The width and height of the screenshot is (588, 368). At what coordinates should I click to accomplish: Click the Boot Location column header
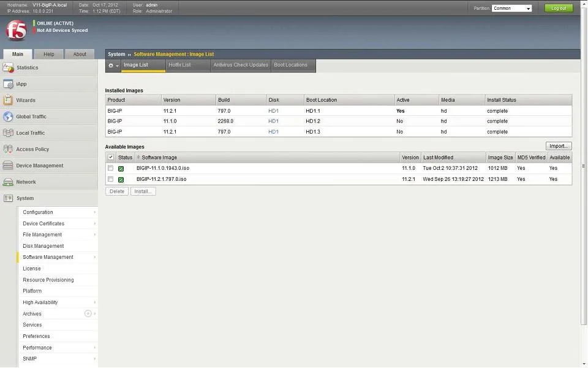pos(349,100)
